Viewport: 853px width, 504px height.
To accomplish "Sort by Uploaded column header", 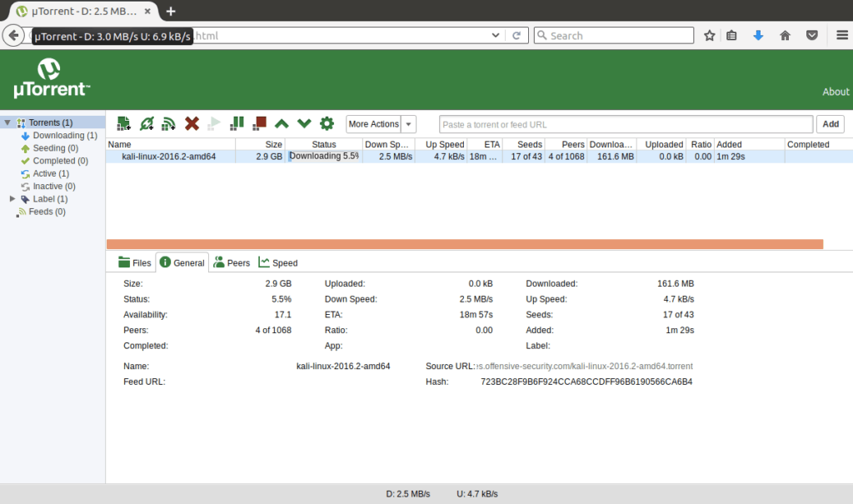I will (661, 144).
